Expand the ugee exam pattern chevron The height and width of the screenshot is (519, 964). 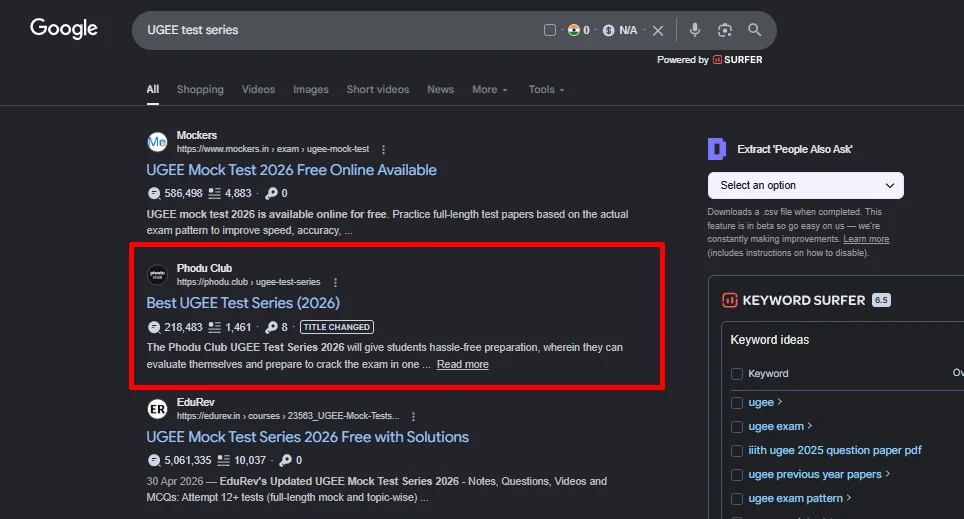coord(849,497)
